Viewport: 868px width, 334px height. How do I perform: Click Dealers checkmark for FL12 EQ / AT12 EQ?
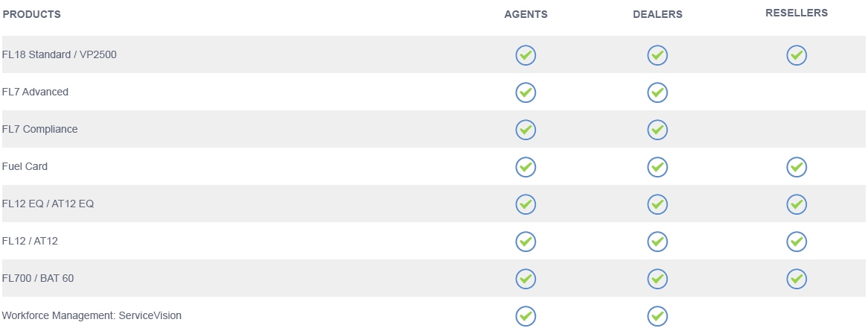click(657, 204)
